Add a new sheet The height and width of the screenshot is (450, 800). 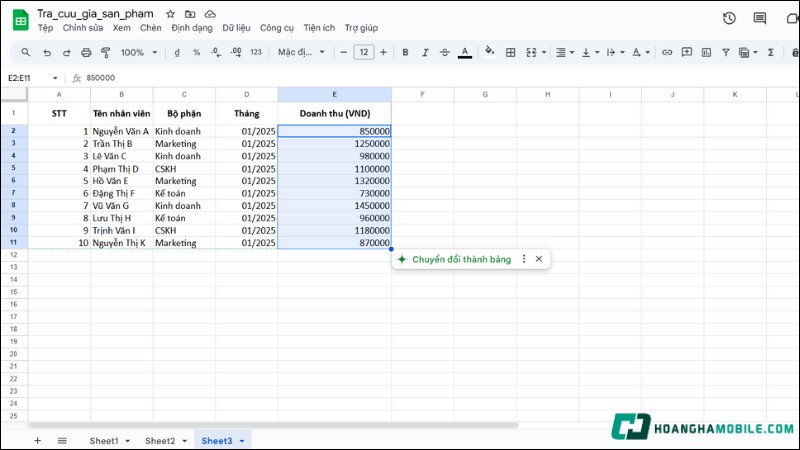(x=37, y=440)
